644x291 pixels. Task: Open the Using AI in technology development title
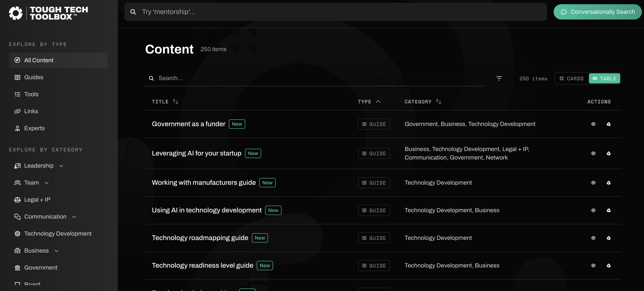(x=207, y=210)
